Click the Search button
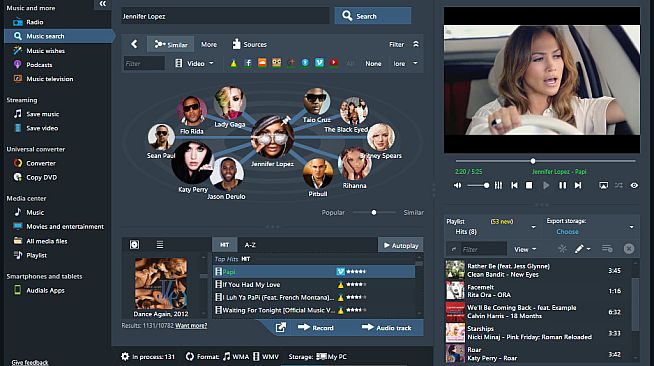 coord(373,16)
